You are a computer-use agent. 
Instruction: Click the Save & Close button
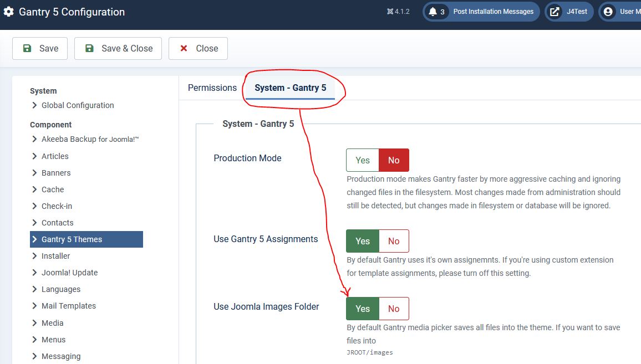pos(118,48)
